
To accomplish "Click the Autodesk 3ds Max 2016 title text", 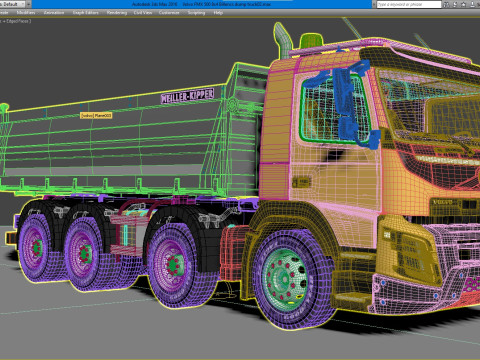I will coord(154,4).
